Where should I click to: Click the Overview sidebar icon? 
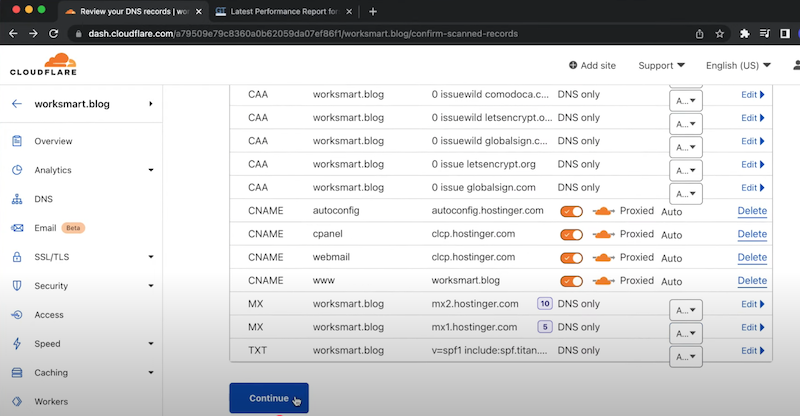[17, 141]
